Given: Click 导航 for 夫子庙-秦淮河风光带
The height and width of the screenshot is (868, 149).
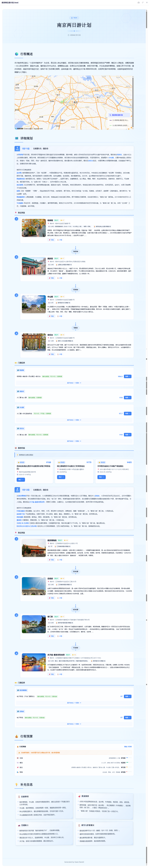Looking at the screenshot, I should [51, 674].
